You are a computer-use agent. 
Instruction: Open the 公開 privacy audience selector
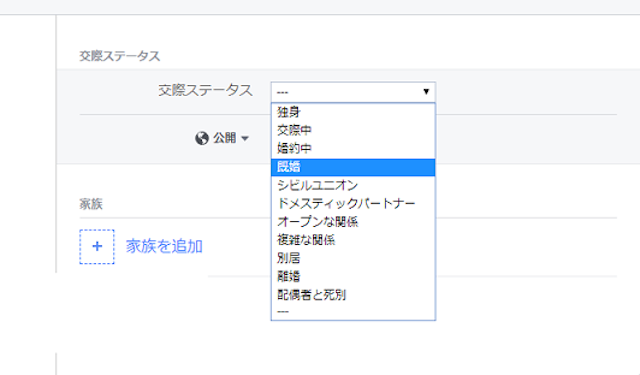(x=222, y=138)
